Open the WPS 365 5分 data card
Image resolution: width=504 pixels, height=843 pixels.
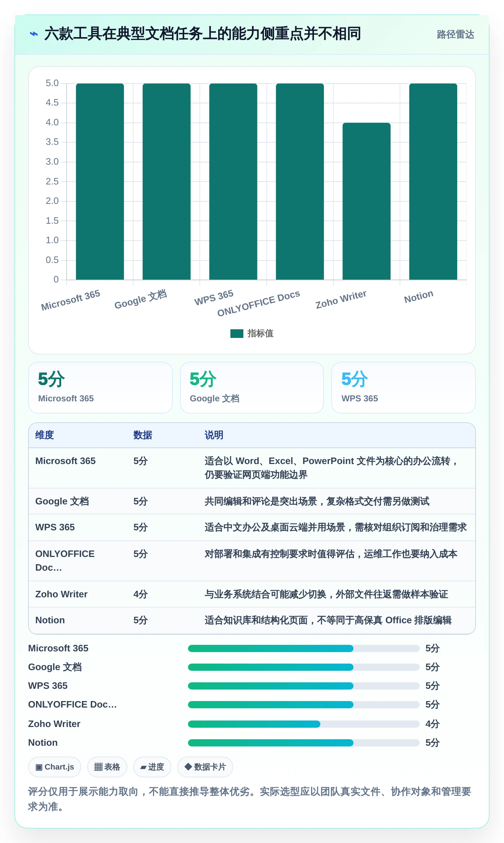[404, 388]
